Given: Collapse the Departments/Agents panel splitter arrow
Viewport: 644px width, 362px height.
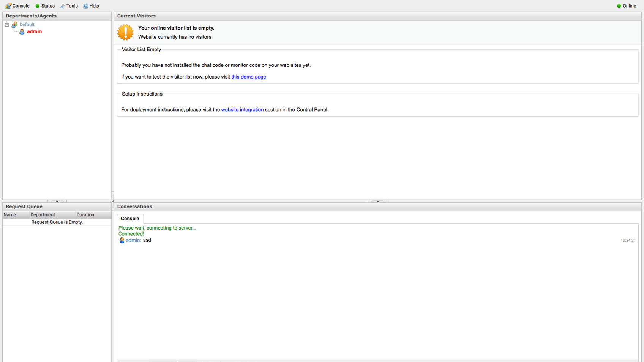Looking at the screenshot, I should [x=57, y=201].
